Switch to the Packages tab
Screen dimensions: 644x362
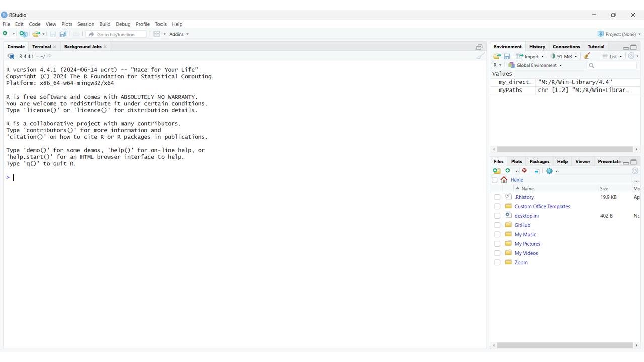pyautogui.click(x=539, y=162)
